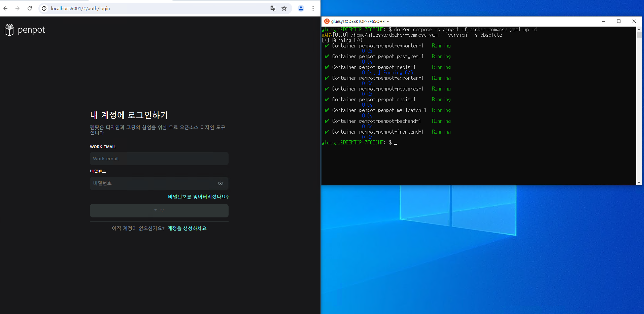Focus the 비밀번호 password field
This screenshot has height=314, width=644.
coord(159,183)
